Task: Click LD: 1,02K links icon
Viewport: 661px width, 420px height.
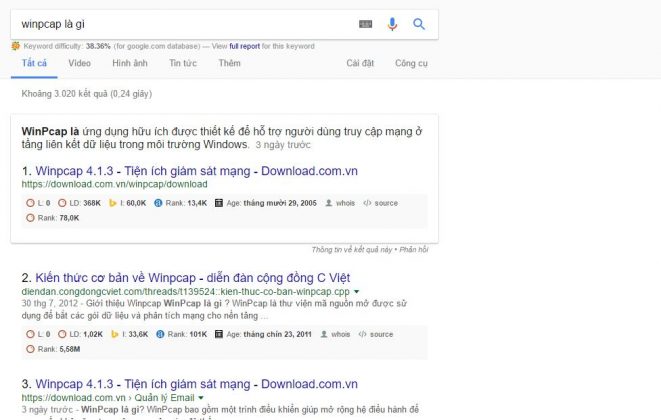Action: click(62, 334)
